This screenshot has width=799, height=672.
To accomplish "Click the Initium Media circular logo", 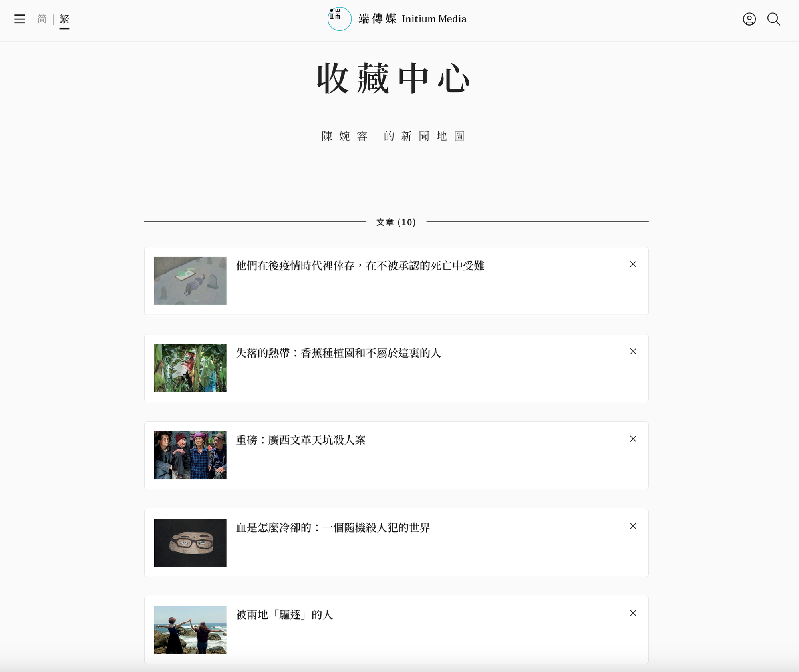I will 339,19.
